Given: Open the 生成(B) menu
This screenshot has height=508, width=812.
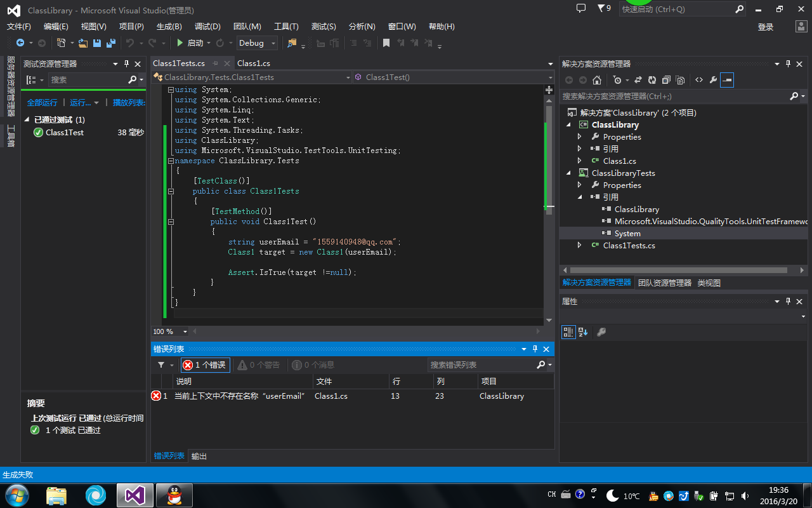Looking at the screenshot, I should coord(169,27).
